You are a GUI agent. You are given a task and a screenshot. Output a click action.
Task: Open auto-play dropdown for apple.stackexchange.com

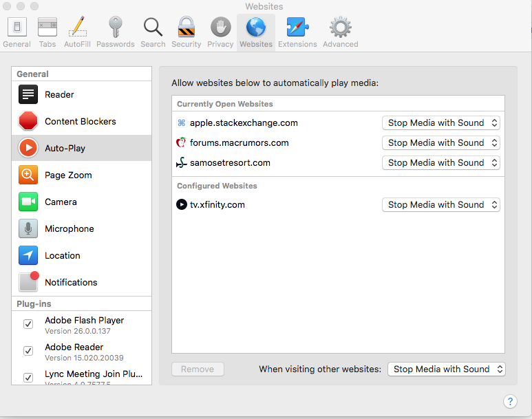coord(440,123)
